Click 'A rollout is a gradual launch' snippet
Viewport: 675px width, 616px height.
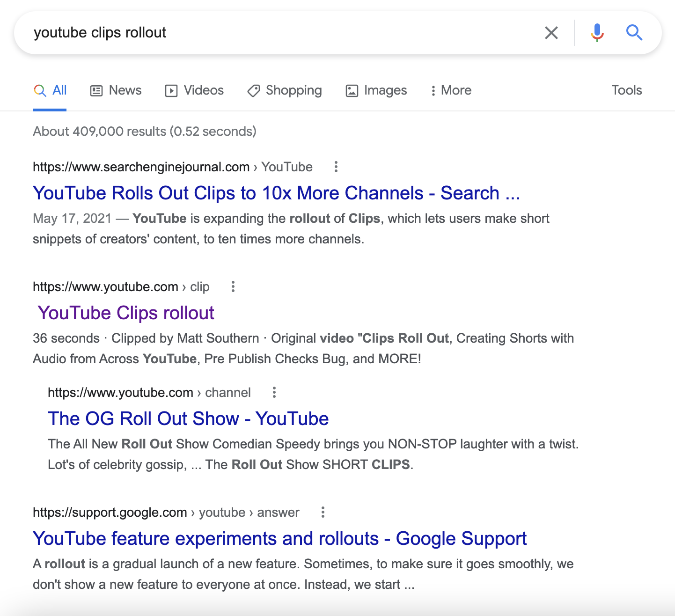tap(303, 574)
